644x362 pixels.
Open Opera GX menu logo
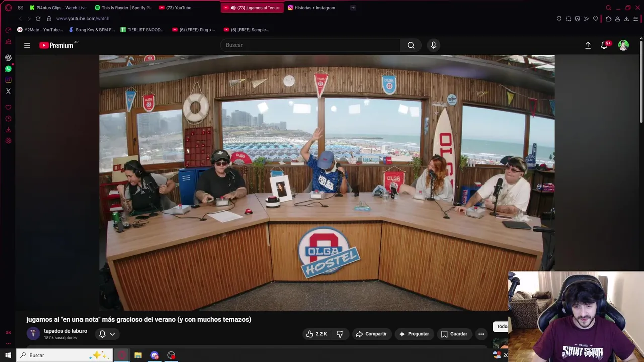tap(8, 8)
